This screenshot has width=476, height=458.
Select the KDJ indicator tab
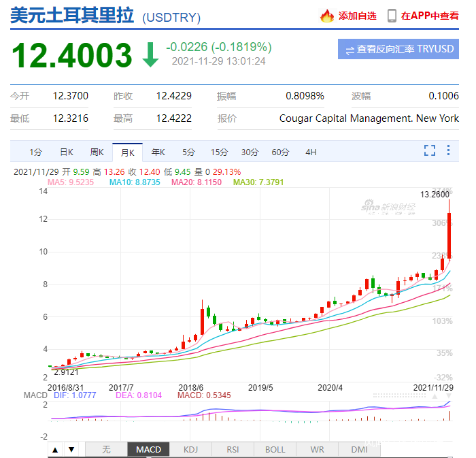point(190,450)
